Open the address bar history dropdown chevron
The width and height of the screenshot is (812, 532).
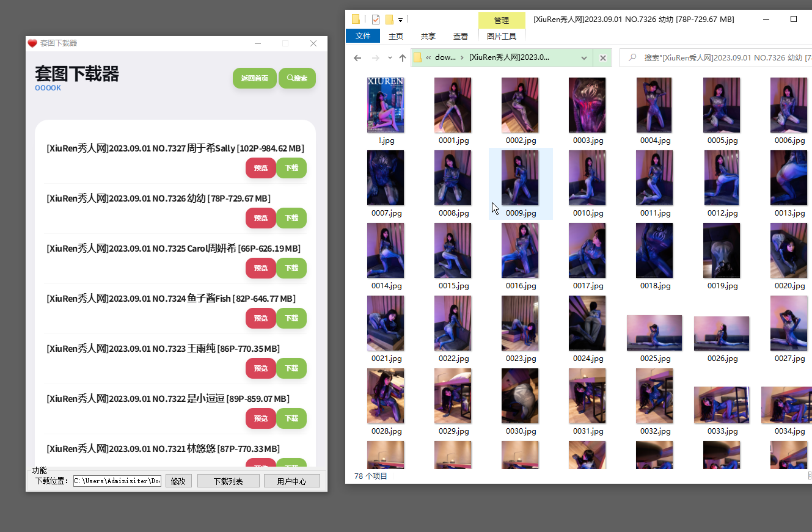click(x=584, y=58)
